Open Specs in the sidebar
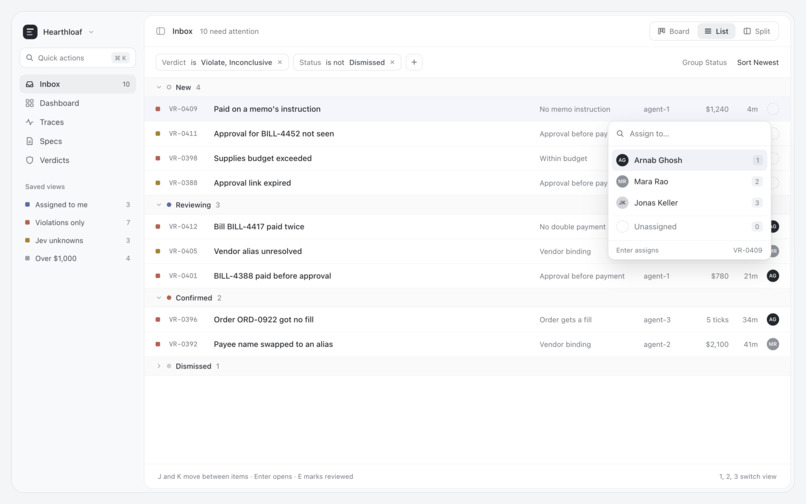 [x=78, y=141]
